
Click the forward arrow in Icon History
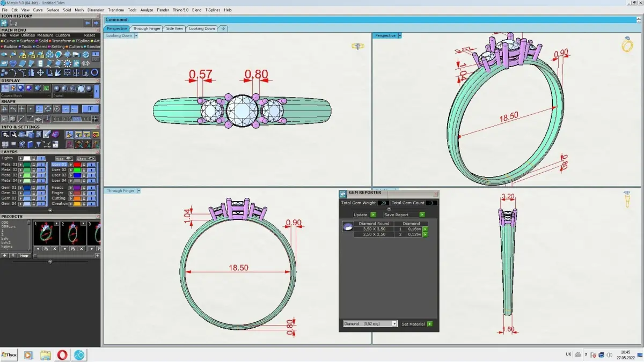pyautogui.click(x=96, y=23)
